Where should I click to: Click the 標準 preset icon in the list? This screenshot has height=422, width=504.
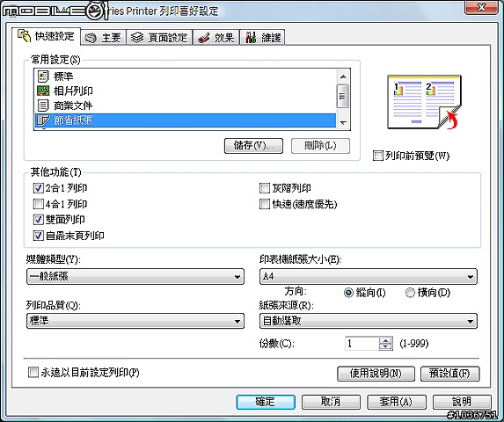click(43, 76)
